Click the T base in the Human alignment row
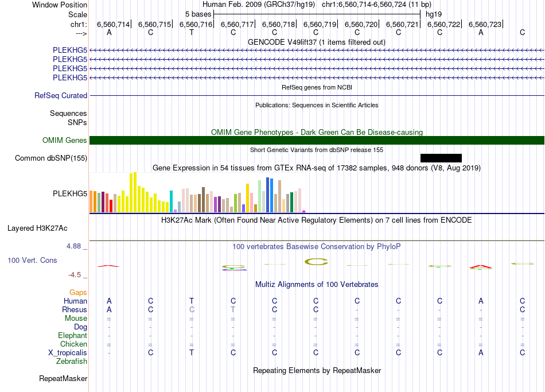 (x=192, y=301)
